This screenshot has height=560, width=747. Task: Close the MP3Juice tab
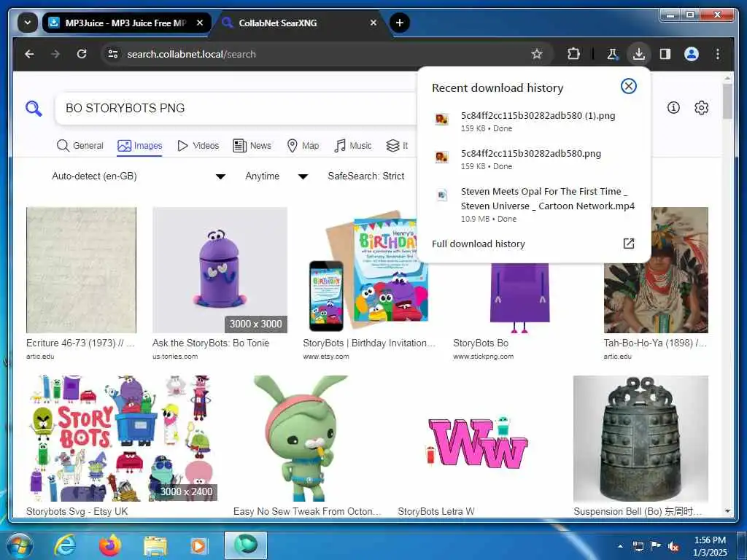200,23
